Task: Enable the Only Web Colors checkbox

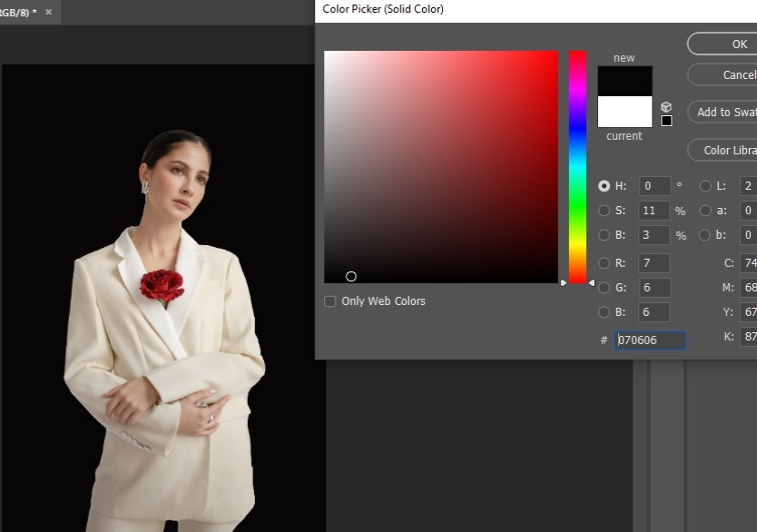Action: click(x=330, y=301)
